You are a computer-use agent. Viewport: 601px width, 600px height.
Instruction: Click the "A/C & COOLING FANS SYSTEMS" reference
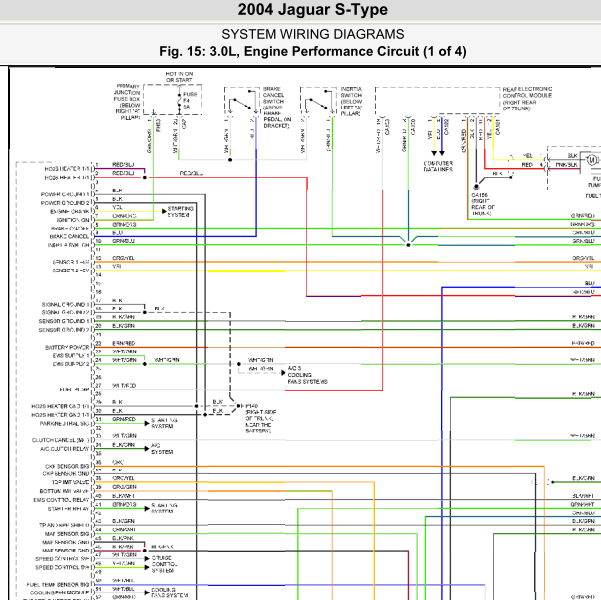point(307,375)
